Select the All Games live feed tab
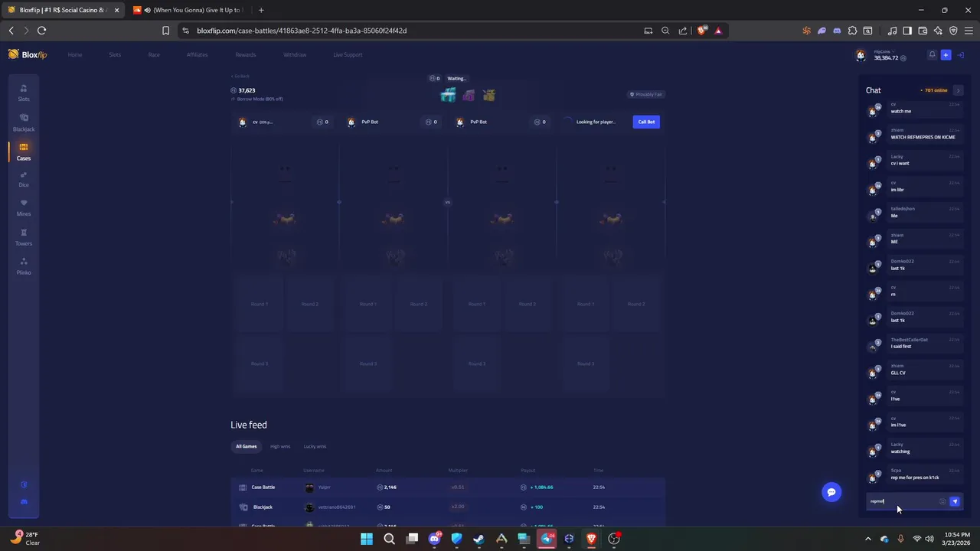Viewport: 980px width, 551px height. click(247, 446)
